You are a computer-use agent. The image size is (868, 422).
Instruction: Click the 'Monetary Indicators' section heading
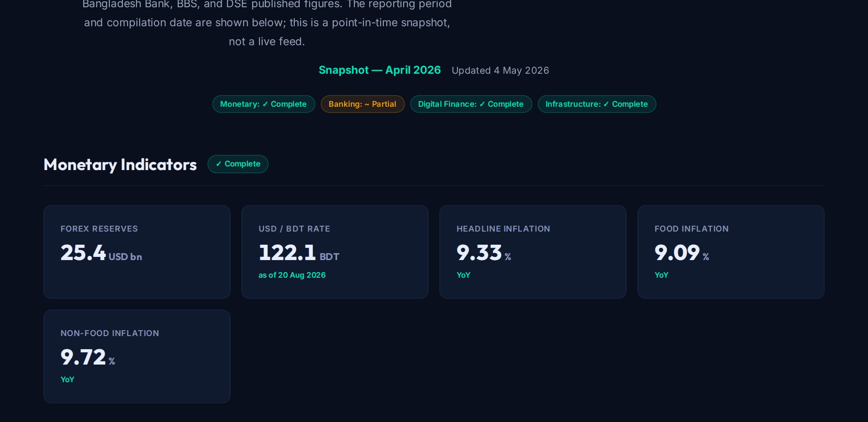coord(120,165)
